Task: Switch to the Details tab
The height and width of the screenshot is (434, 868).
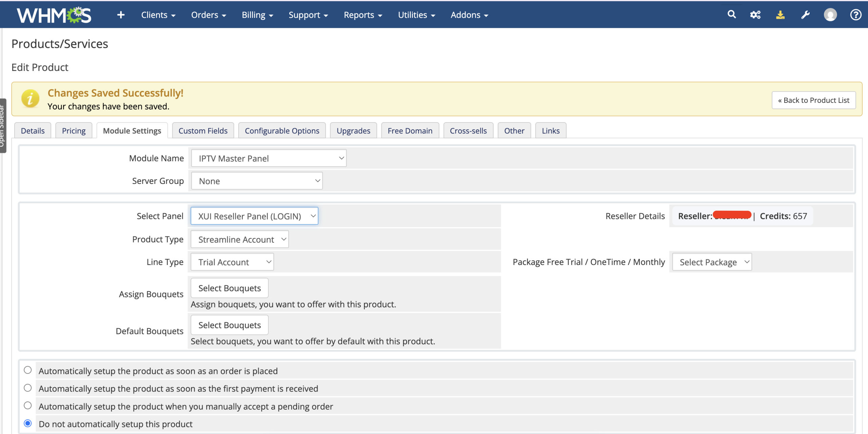Action: pos(33,131)
